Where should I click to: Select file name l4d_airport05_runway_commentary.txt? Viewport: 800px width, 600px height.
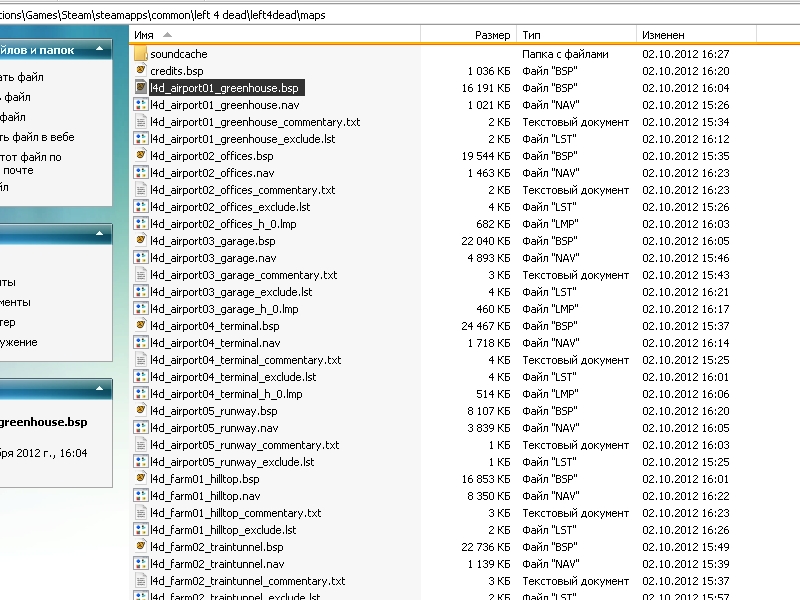244,445
